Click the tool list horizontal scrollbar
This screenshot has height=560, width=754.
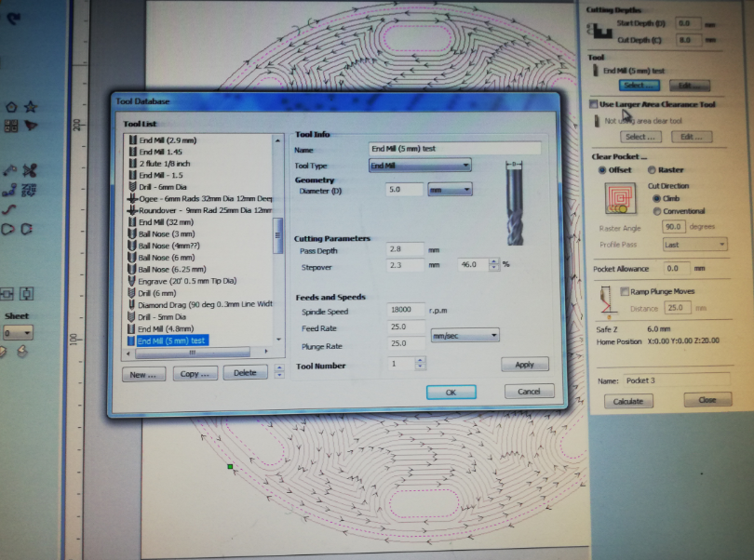click(196, 353)
